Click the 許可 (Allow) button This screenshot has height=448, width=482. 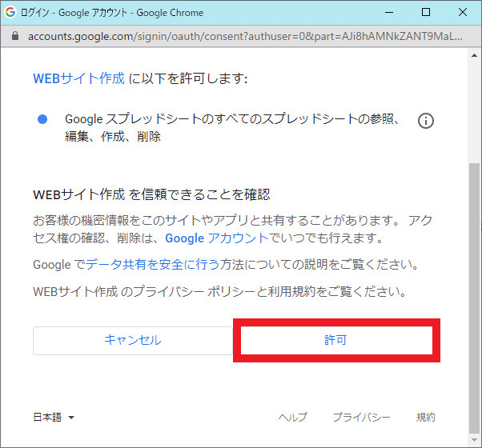coord(336,340)
